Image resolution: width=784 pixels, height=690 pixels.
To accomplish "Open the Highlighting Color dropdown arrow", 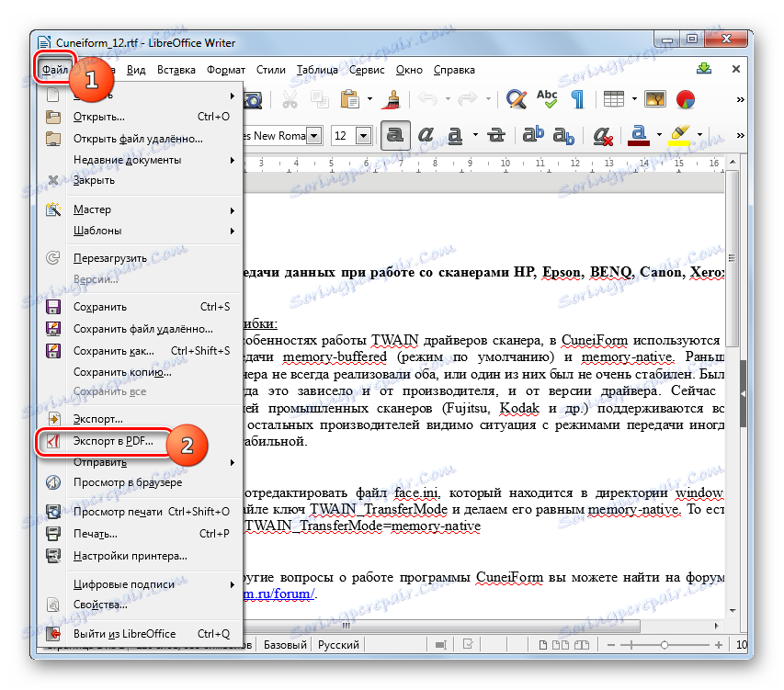I will tap(699, 135).
